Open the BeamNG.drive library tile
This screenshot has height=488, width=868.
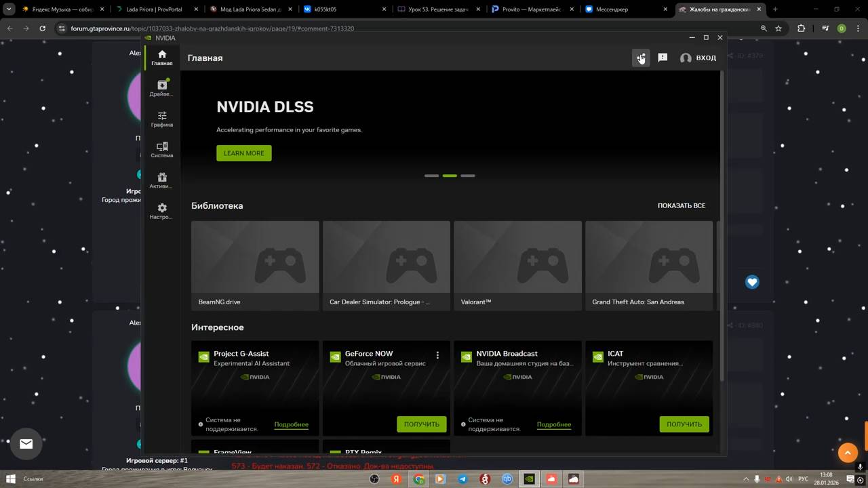pyautogui.click(x=255, y=266)
